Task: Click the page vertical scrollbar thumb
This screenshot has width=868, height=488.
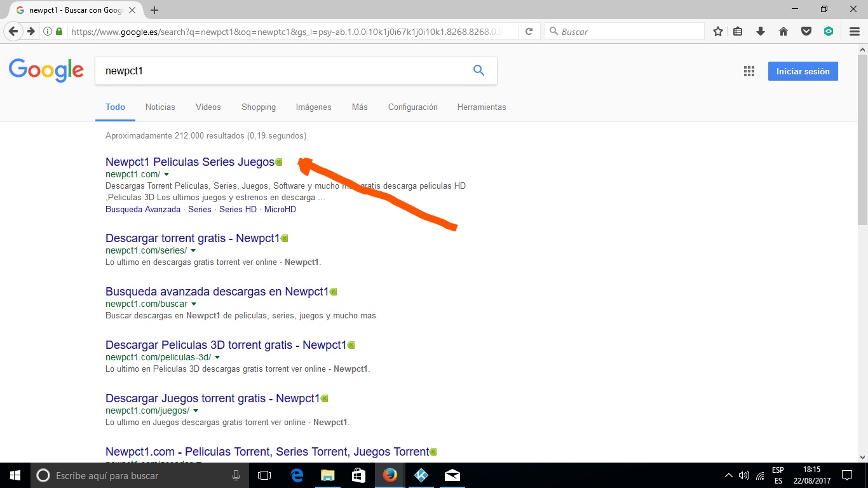Action: click(862, 140)
